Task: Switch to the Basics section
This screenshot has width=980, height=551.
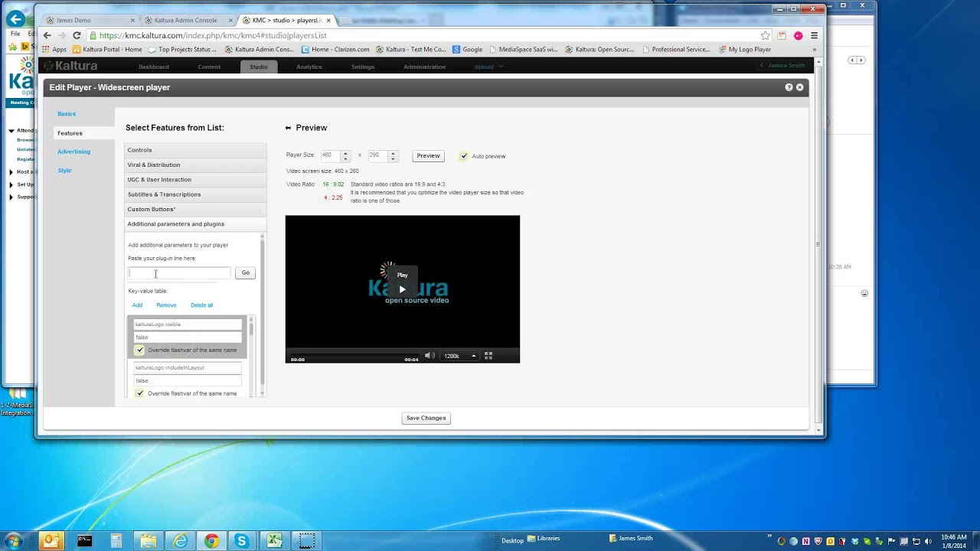Action: 67,114
